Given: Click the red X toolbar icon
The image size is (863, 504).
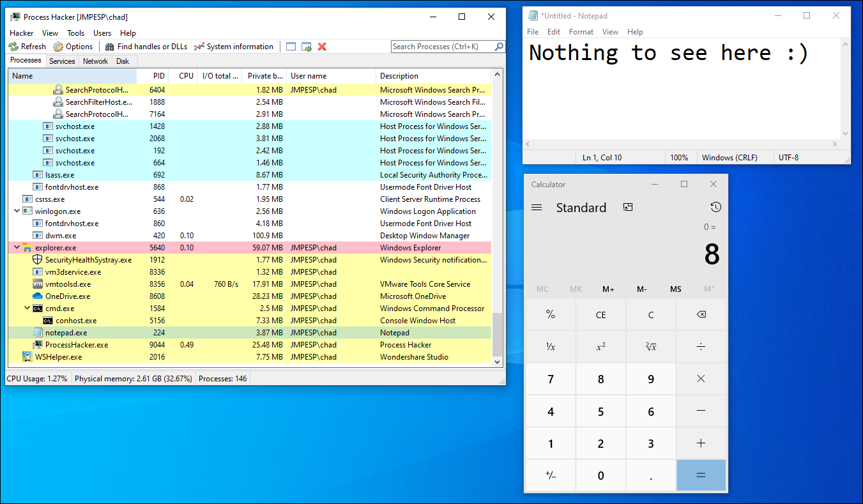Looking at the screenshot, I should [x=322, y=47].
